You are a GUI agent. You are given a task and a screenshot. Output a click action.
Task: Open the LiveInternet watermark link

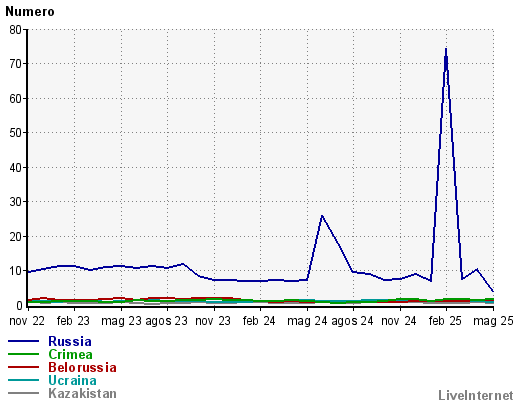(476, 395)
